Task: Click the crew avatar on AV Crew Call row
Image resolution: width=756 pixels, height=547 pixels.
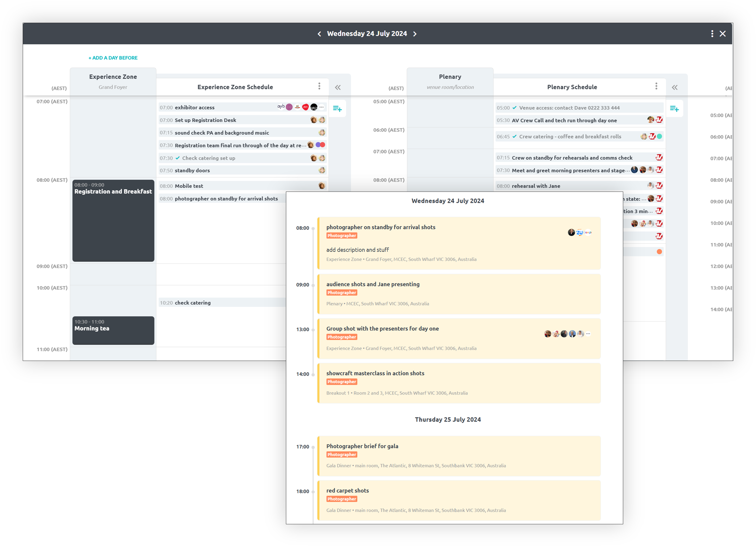Action: pyautogui.click(x=650, y=119)
